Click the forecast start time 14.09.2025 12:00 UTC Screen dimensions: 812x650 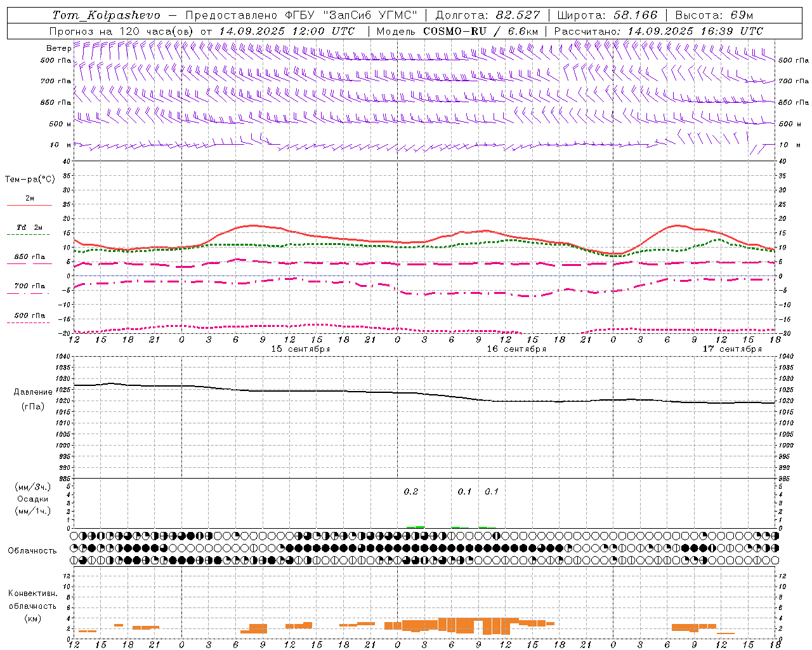pos(287,31)
